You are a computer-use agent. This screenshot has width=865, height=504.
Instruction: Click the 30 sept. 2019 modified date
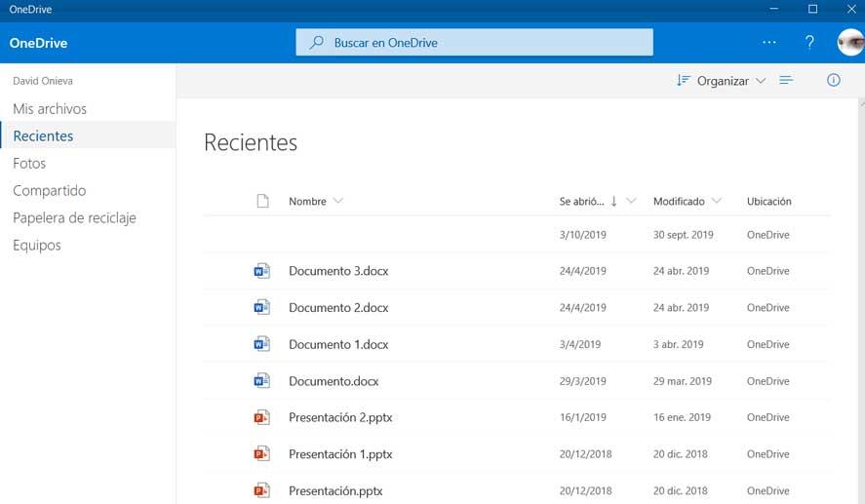[683, 234]
